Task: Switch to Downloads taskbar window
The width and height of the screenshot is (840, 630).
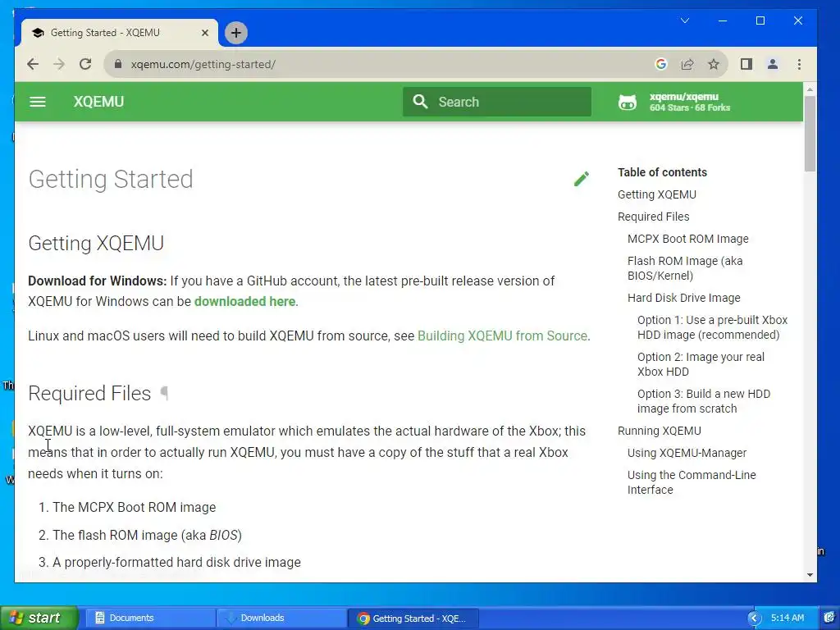Action: 282,618
